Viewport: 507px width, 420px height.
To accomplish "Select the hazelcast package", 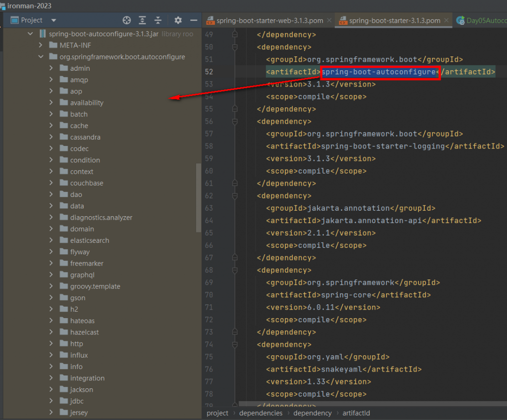I will pos(84,332).
